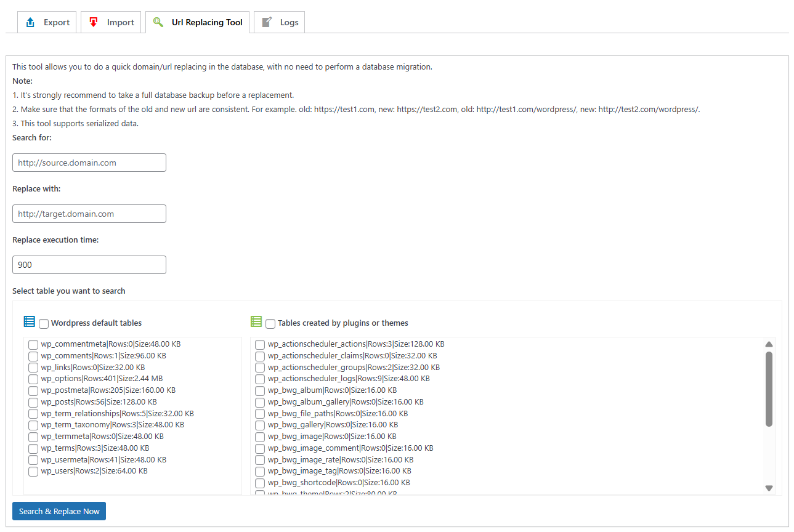The height and width of the screenshot is (532, 794).
Task: Click the plugin tables scrollbar thumb
Action: (x=769, y=388)
